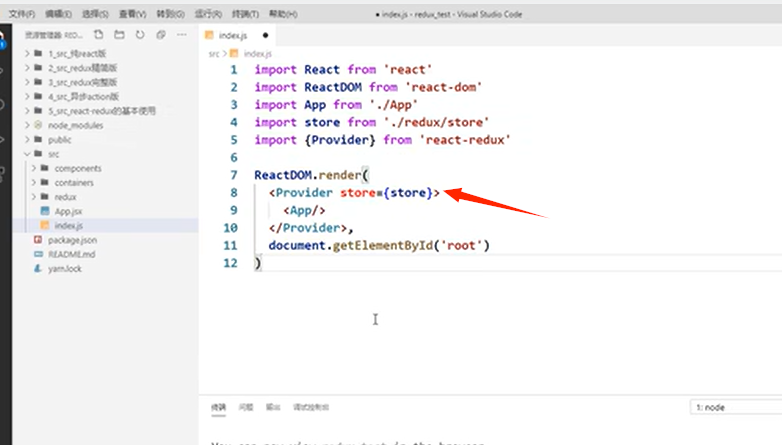Expand the redux folder under src
Image resolution: width=782 pixels, height=445 pixels.
tap(34, 197)
